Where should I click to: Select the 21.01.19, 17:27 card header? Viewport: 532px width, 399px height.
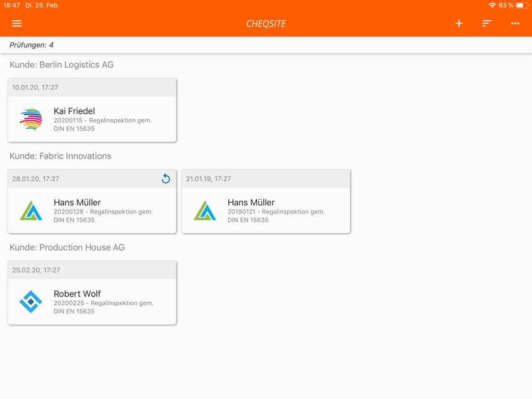(x=266, y=179)
